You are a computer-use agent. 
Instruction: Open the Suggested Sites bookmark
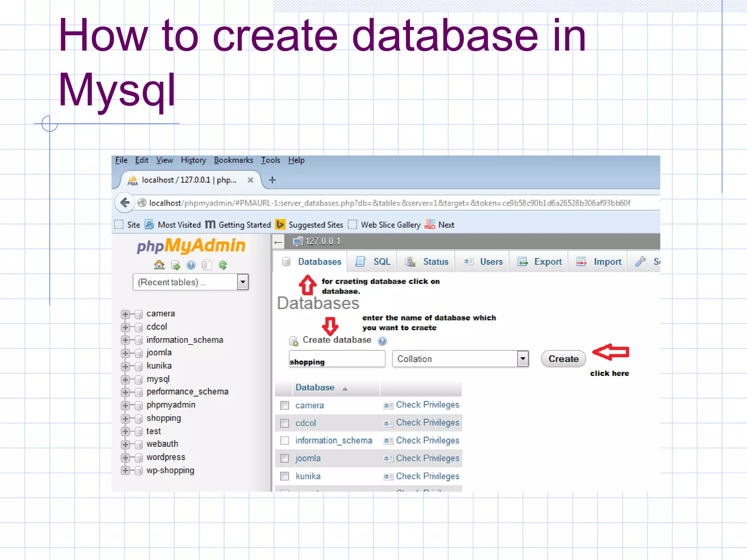tap(309, 225)
